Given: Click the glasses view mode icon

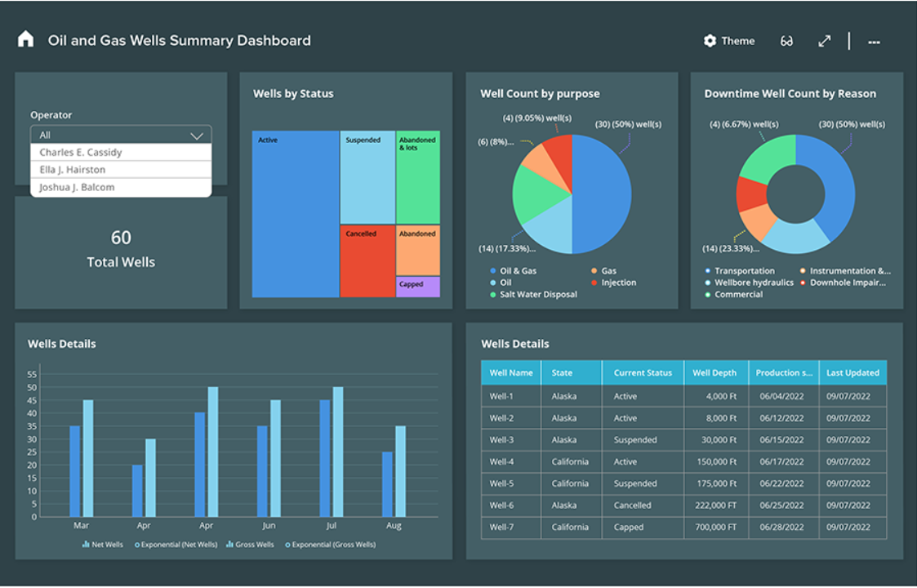Looking at the screenshot, I should 786,41.
